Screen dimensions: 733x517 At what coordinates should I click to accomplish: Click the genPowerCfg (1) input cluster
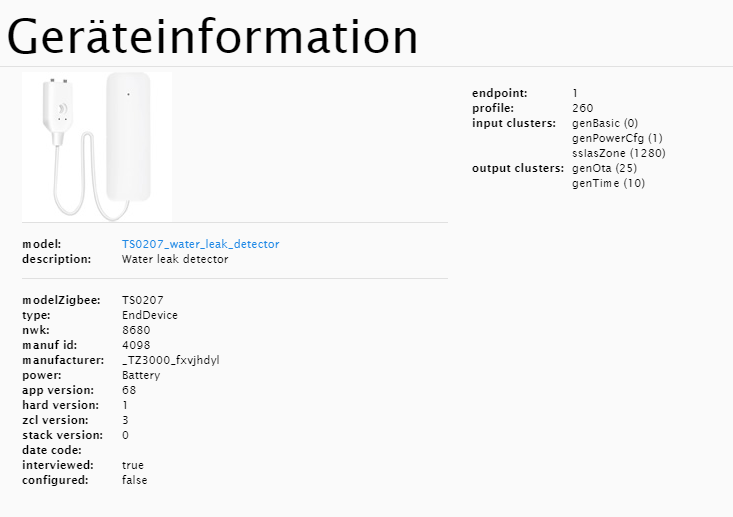(x=617, y=138)
